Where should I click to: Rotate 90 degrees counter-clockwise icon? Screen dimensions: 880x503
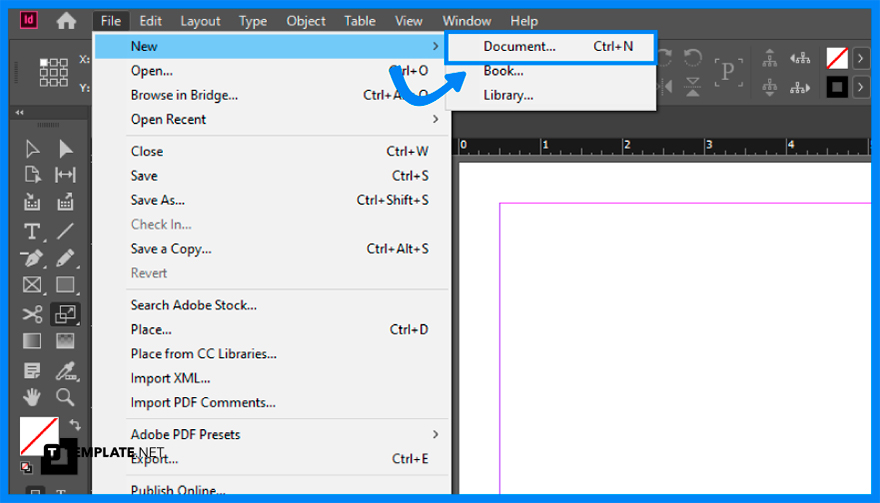(x=693, y=58)
